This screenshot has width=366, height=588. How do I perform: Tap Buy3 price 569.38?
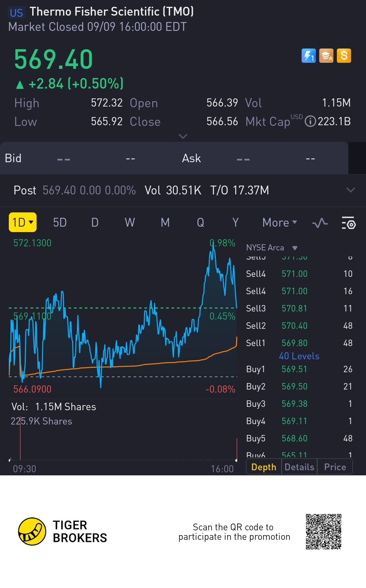294,404
